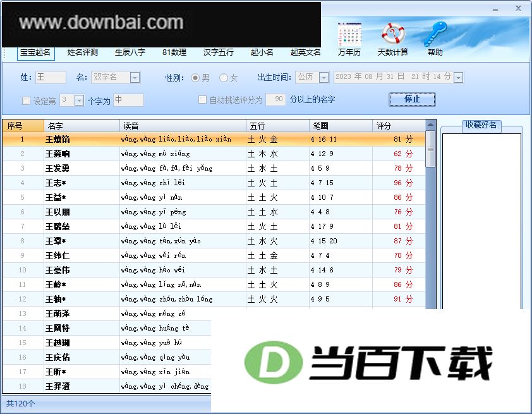This screenshot has width=532, height=414.
Task: Open the birth date-time picker dropdown arrow
Action: point(459,78)
